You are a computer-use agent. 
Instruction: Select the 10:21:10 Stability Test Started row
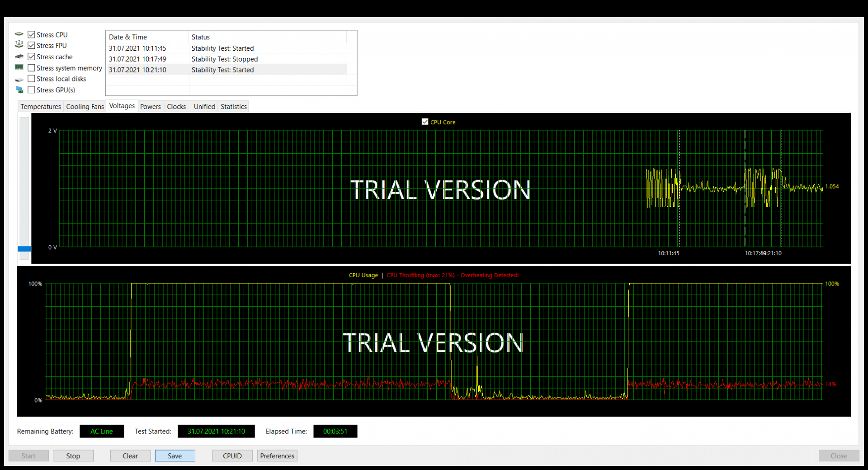coord(226,70)
